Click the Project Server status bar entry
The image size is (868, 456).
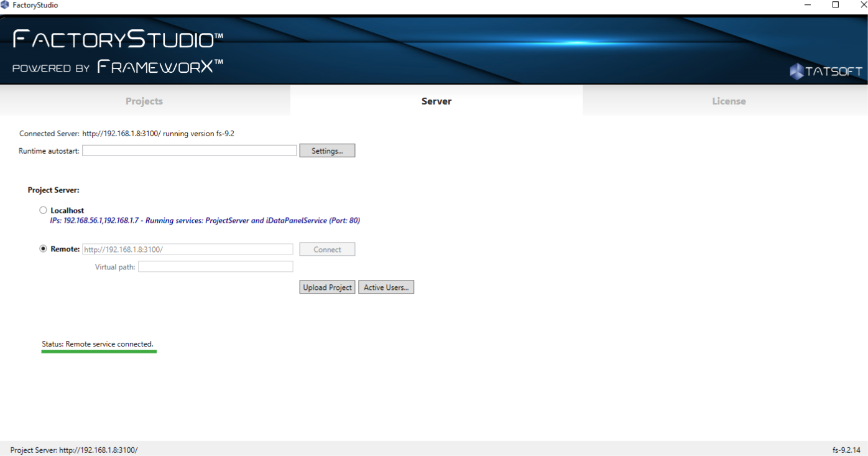pos(74,450)
